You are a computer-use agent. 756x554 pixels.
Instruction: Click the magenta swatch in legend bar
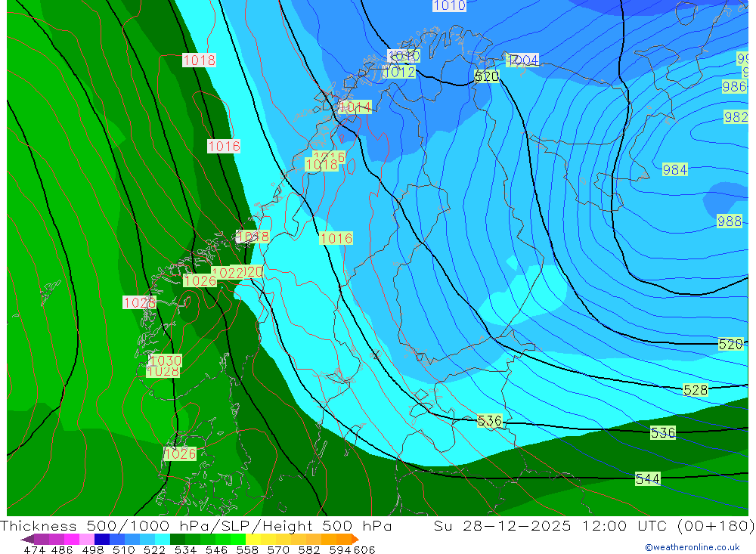71,539
